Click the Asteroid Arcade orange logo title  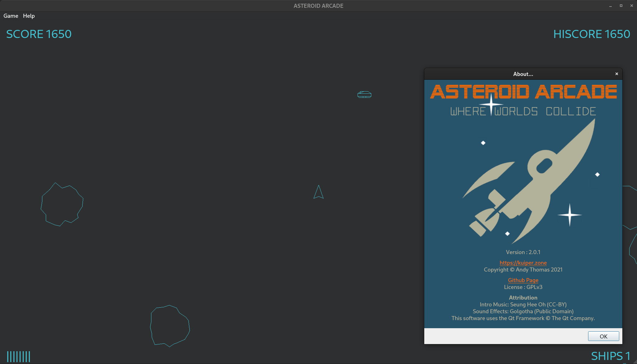[x=523, y=92]
